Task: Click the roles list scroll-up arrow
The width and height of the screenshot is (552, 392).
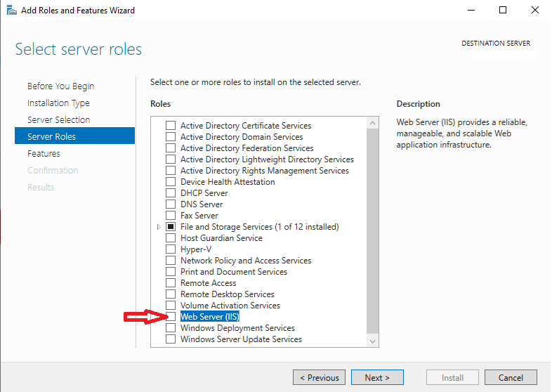Action: point(372,123)
